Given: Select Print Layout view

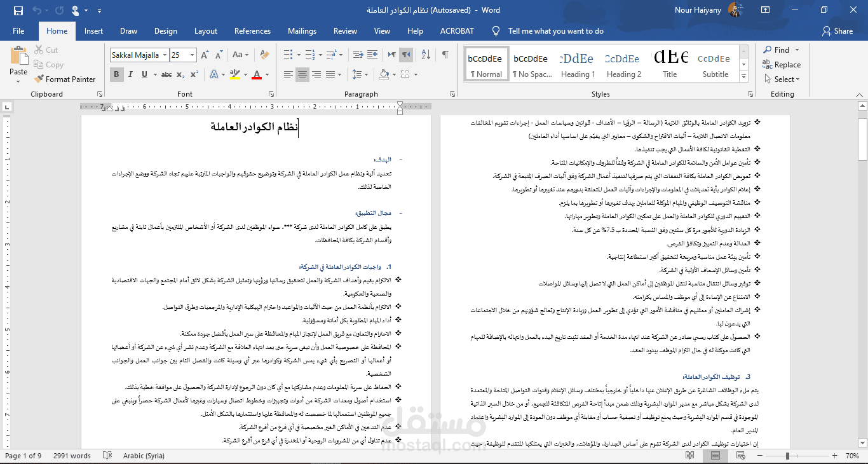Looking at the screenshot, I should point(716,456).
